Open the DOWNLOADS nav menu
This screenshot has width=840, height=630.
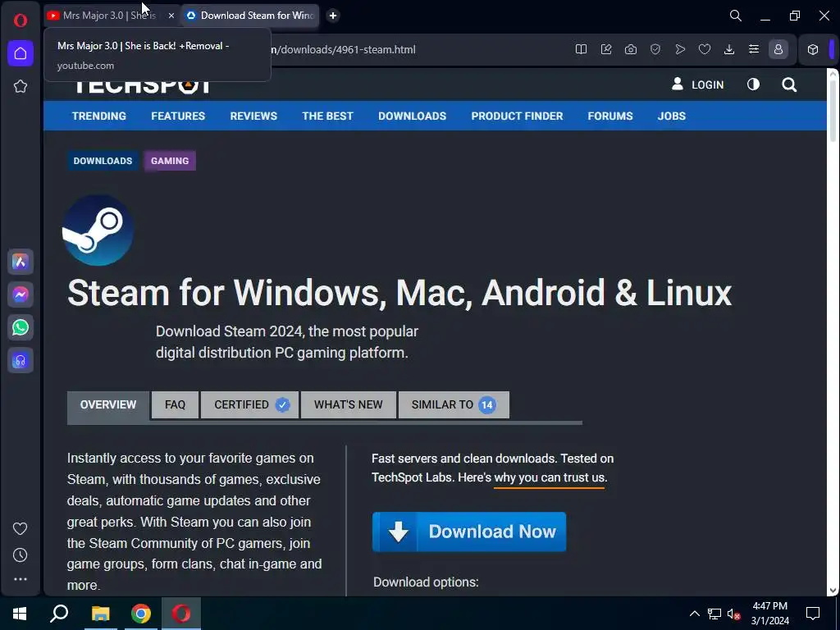click(x=412, y=116)
